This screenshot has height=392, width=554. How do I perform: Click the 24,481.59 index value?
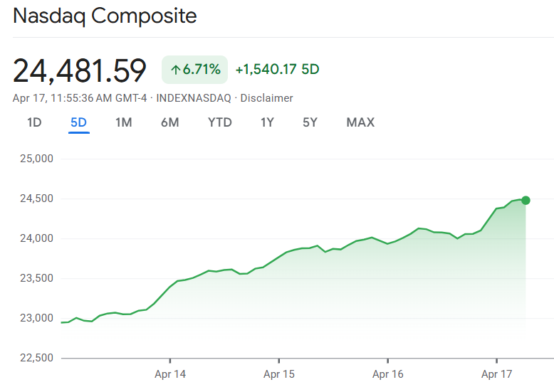[x=80, y=70]
